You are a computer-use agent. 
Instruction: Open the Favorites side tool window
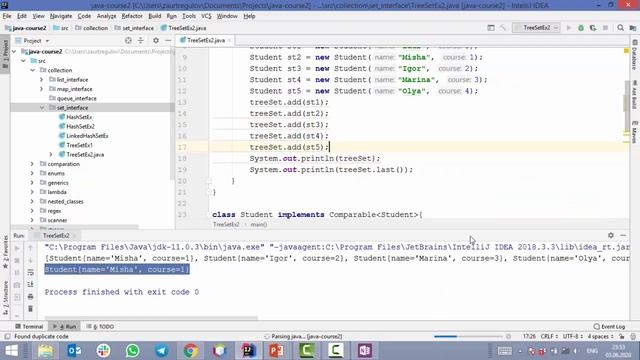click(5, 251)
